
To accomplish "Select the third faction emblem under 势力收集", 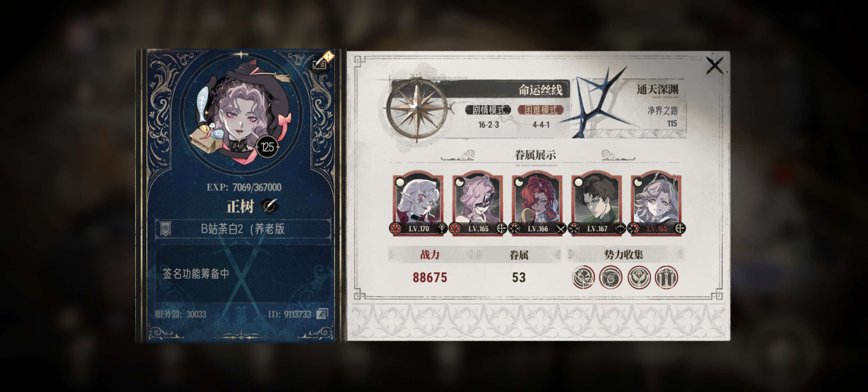I will 639,277.
